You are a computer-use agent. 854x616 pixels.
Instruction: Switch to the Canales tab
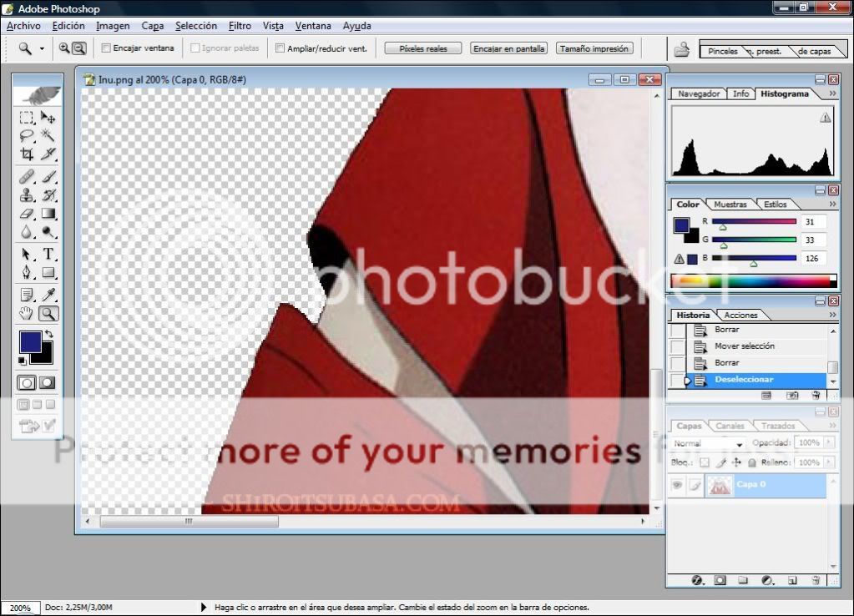point(730,426)
